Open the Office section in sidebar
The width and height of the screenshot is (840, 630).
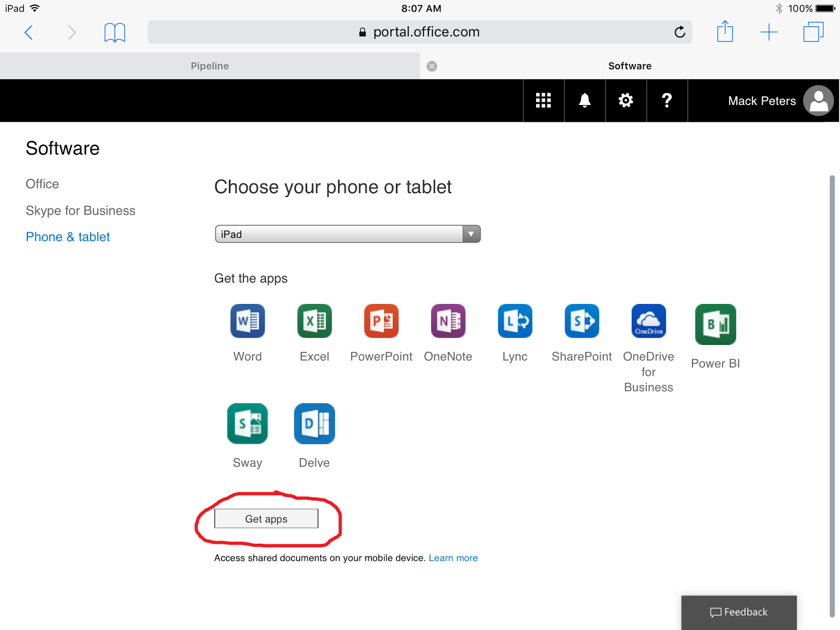click(x=43, y=184)
